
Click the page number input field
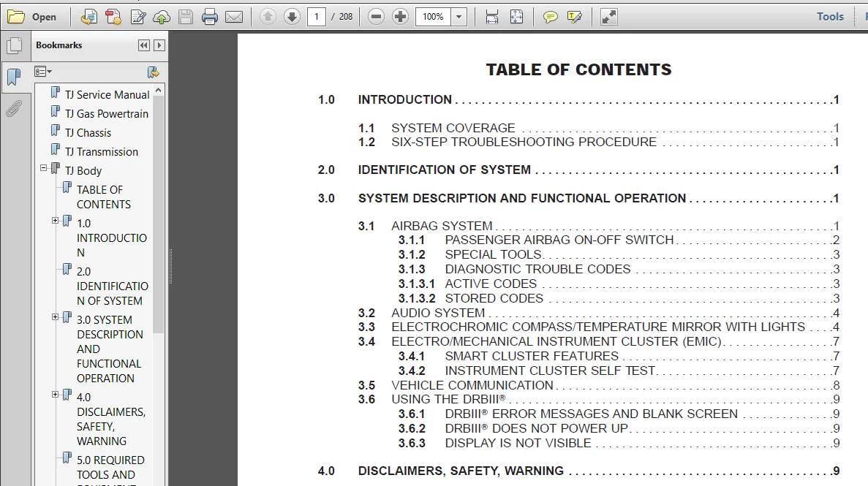316,17
